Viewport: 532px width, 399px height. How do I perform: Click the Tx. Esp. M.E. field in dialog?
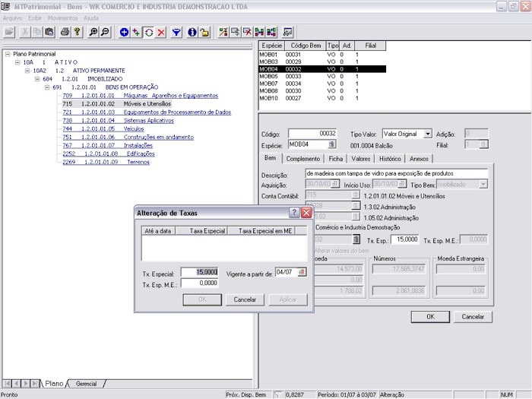point(199,283)
